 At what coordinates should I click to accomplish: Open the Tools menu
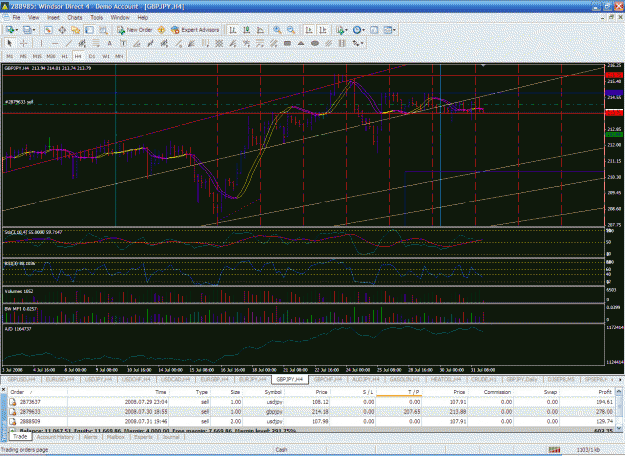click(96, 18)
